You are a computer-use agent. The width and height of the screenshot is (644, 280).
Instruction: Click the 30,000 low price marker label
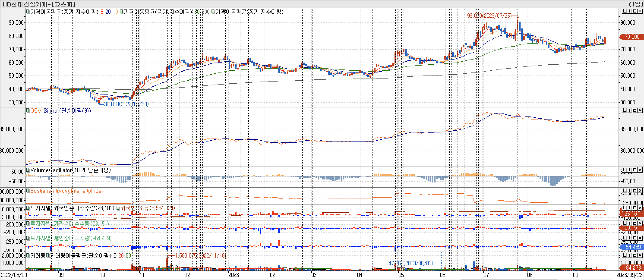coord(126,104)
